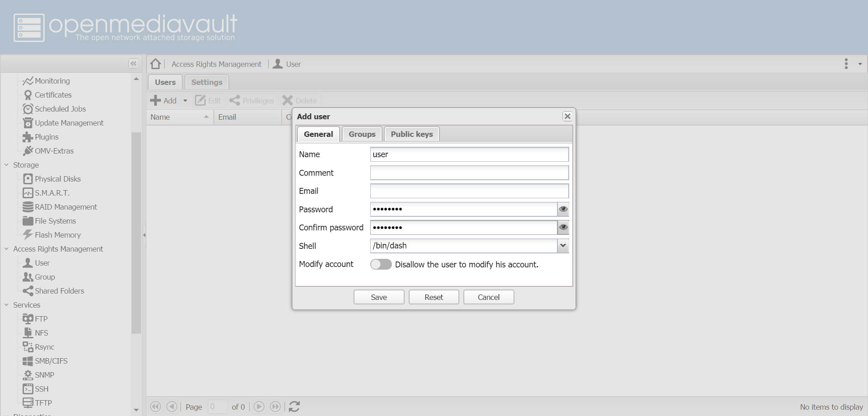Screen dimensions: 868x416
Task: Click the sidebar splitter collapse handle
Action: pyautogui.click(x=144, y=235)
